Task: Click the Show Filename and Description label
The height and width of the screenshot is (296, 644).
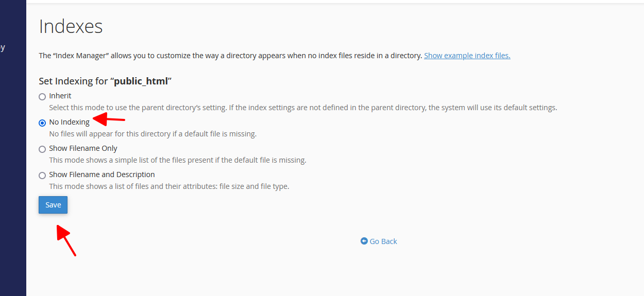Action: pos(102,175)
